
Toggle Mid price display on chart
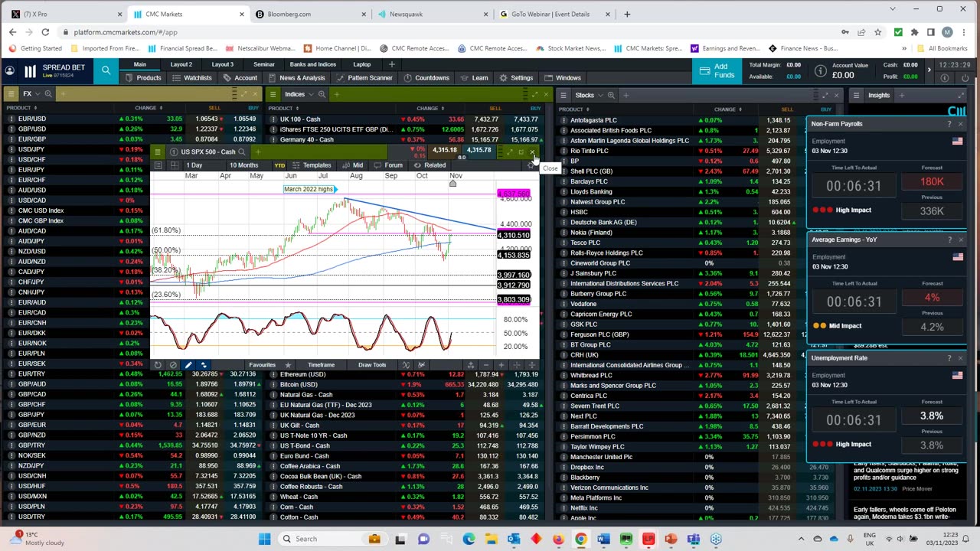click(353, 165)
